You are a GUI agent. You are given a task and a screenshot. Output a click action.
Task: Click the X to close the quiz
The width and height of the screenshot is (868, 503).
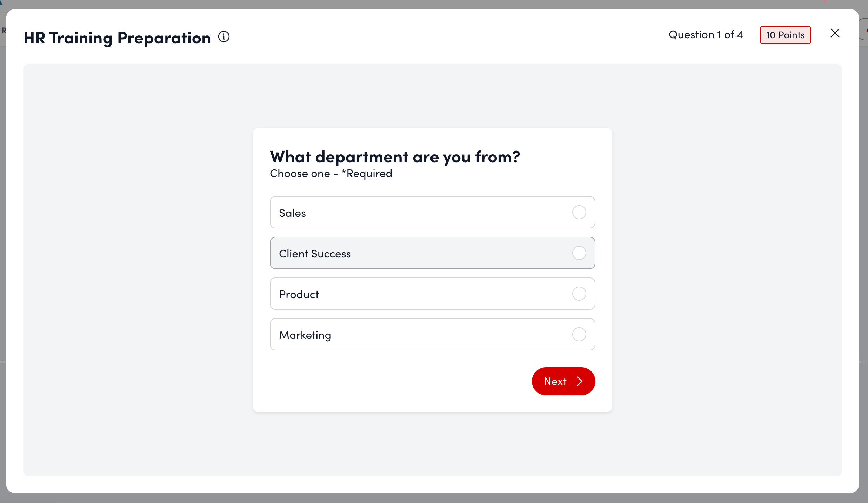pos(835,33)
